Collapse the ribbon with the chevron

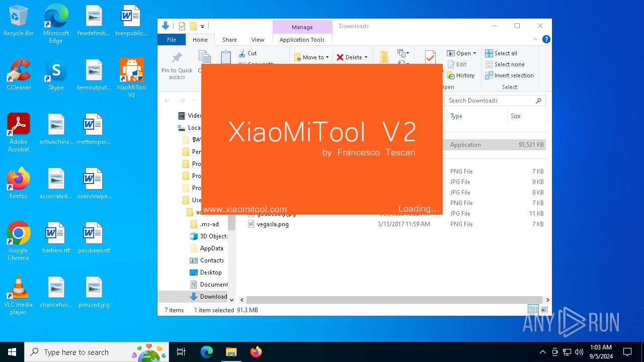(536, 39)
